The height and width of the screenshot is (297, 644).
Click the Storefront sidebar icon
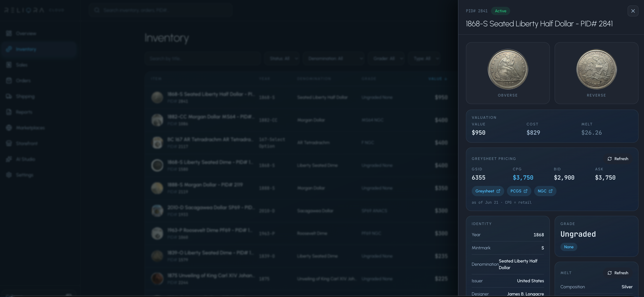(x=9, y=143)
